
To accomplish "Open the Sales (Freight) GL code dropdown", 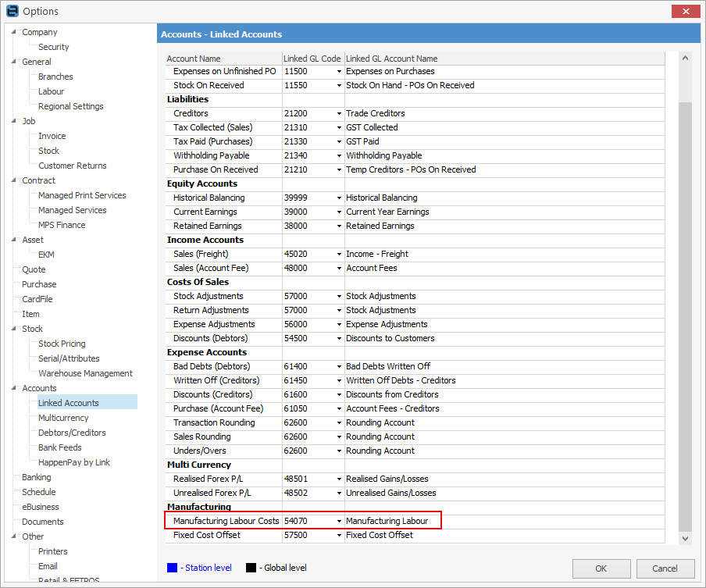I will (339, 254).
